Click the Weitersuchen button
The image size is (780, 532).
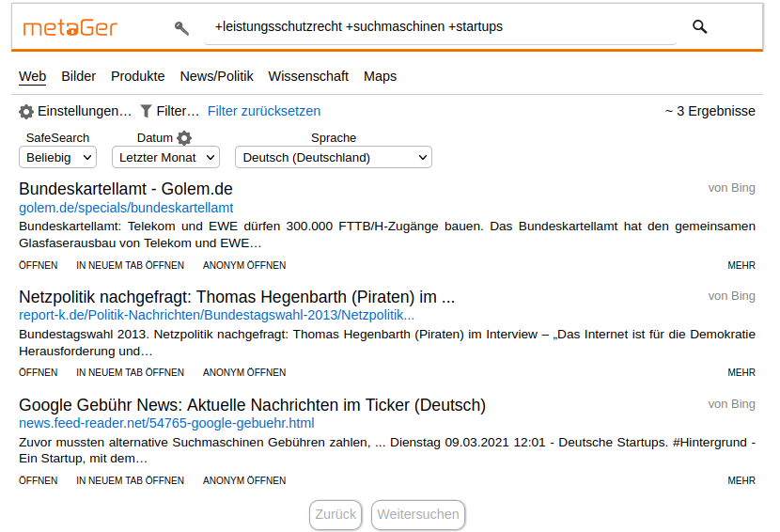pos(418,514)
